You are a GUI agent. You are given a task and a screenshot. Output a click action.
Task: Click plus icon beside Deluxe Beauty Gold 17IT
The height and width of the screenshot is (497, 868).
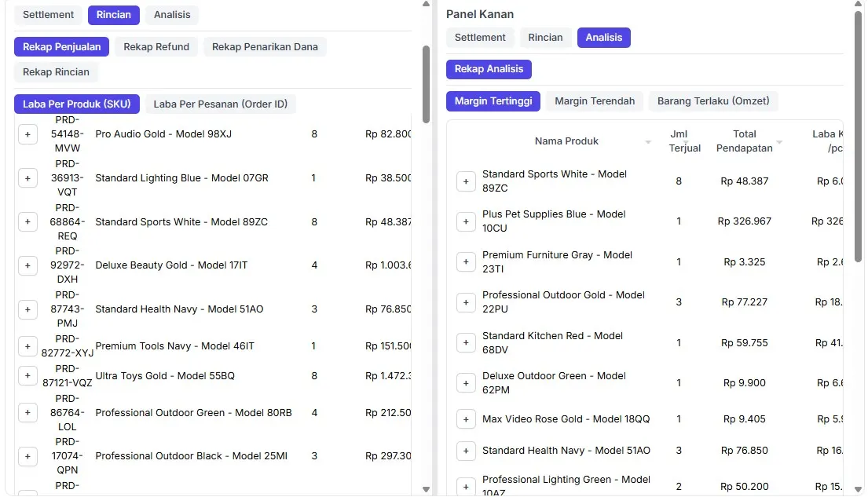(x=27, y=265)
